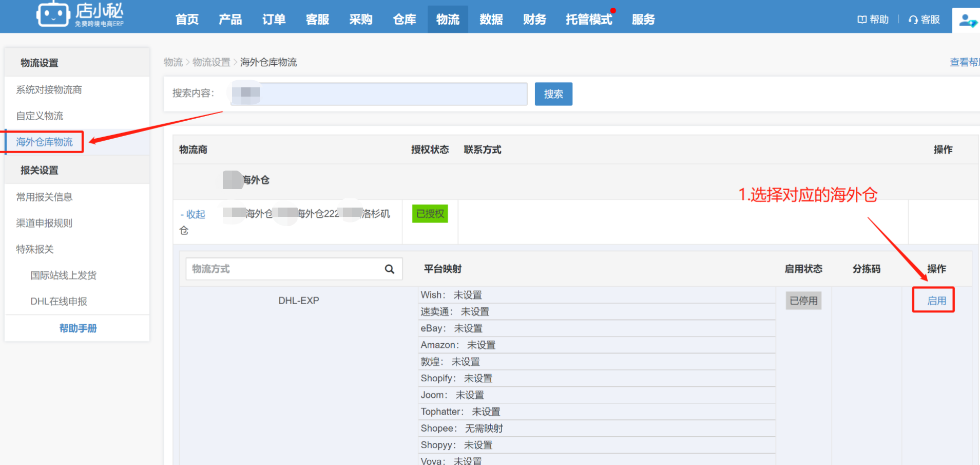Click the green 已授权 status badge

click(430, 214)
